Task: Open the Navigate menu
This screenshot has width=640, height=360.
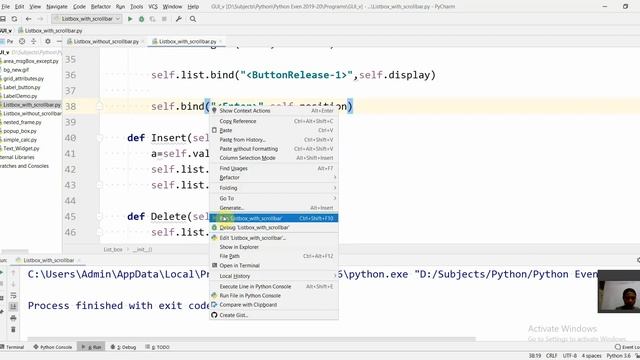Action: pyautogui.click(x=57, y=7)
